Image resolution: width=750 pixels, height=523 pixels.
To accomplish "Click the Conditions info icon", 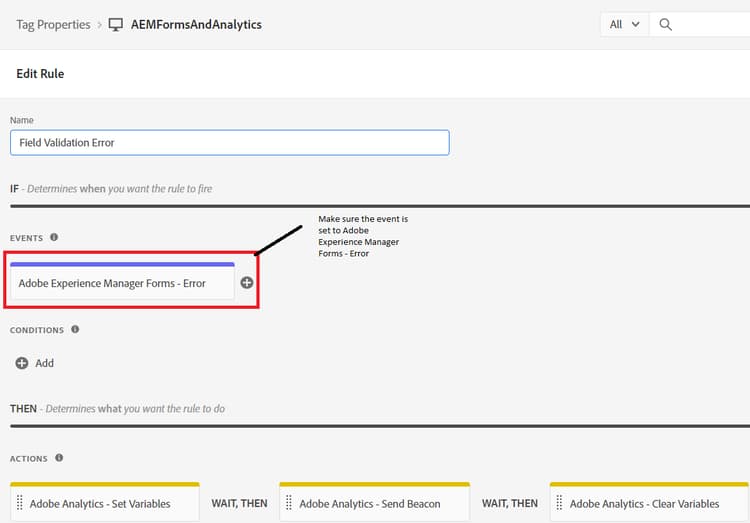I will click(75, 329).
